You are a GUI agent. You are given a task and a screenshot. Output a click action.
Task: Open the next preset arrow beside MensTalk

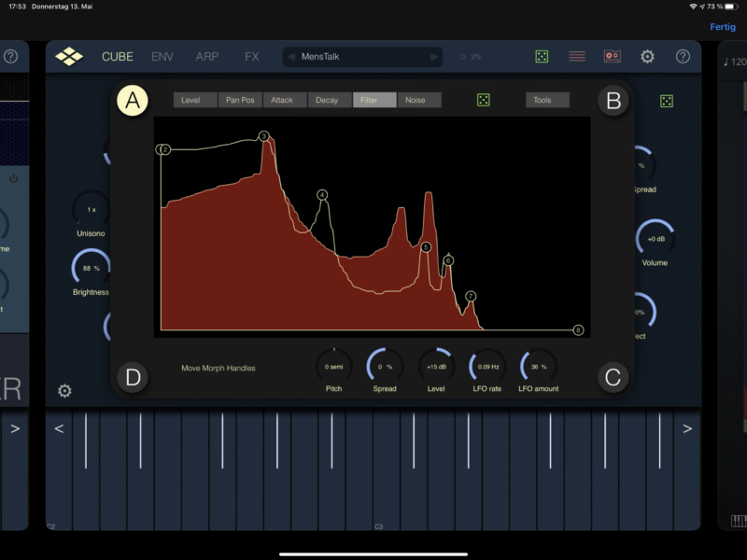(433, 56)
